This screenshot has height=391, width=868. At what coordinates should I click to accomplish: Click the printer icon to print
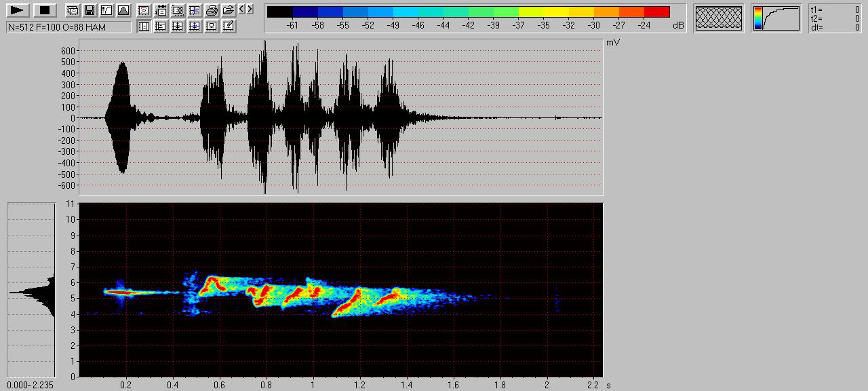click(212, 10)
